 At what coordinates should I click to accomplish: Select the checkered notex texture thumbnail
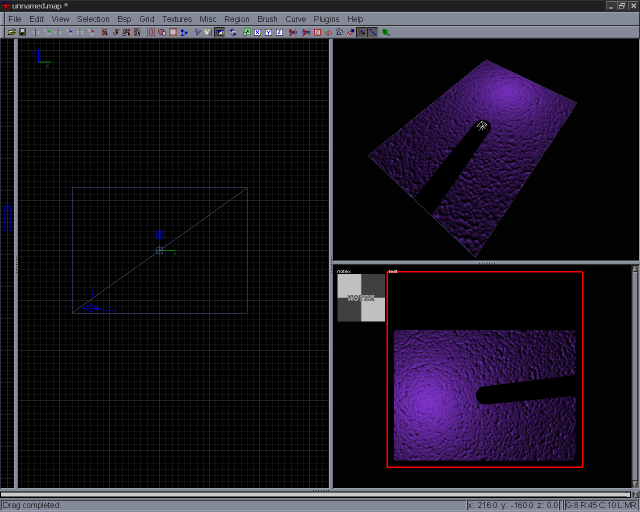click(360, 298)
